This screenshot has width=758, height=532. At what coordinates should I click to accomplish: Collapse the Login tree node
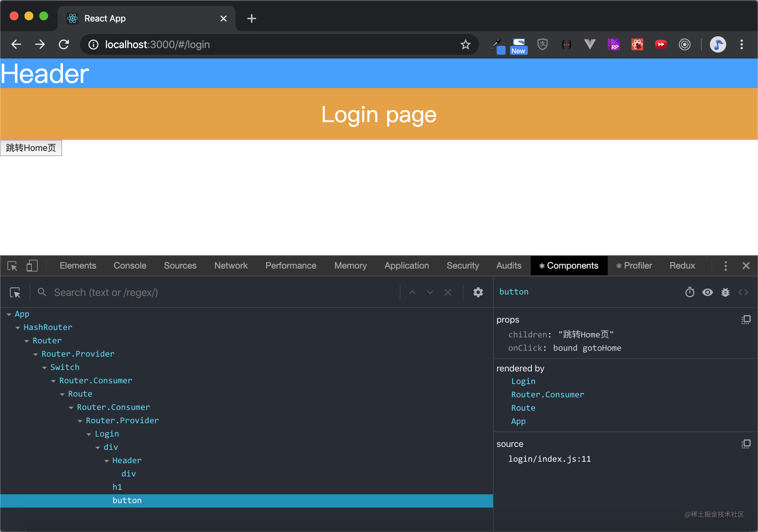(x=89, y=434)
